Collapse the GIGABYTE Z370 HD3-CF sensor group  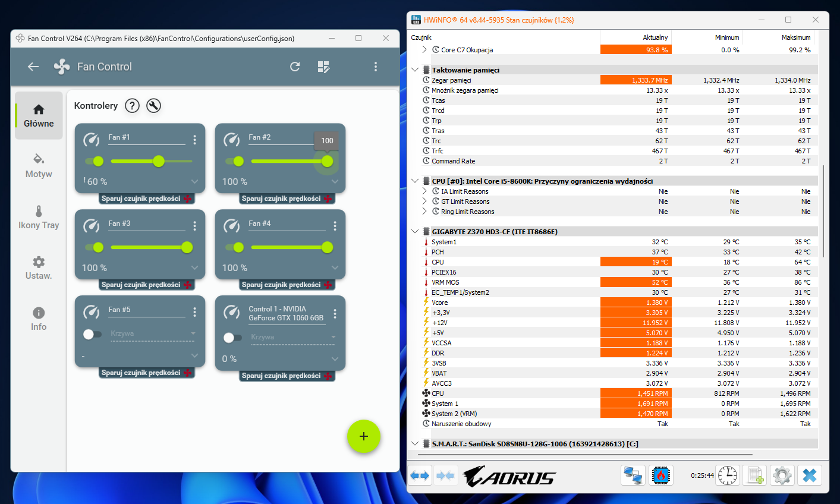[x=415, y=231]
